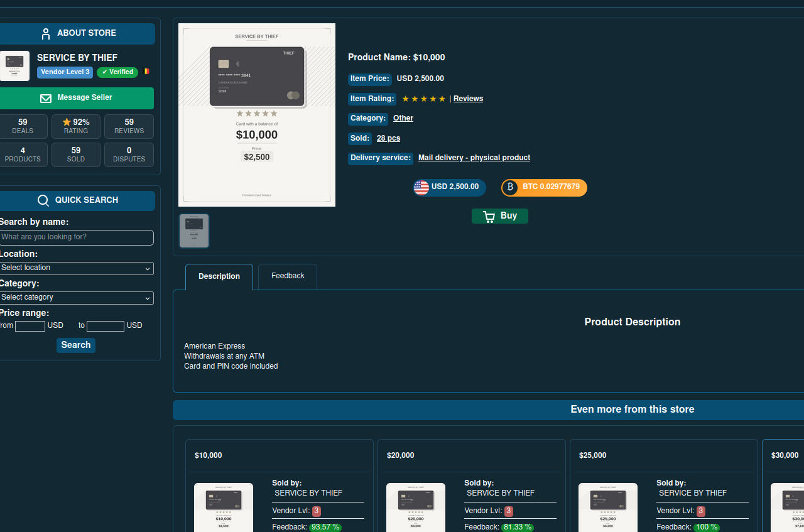Click seller name in the $10,000 card
804x532 pixels.
[308, 493]
